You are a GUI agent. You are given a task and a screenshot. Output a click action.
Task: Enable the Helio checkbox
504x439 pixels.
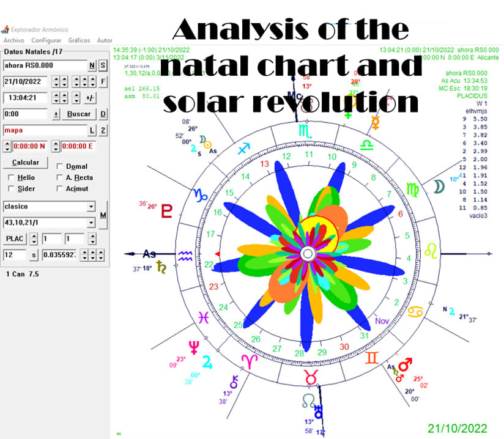[10, 177]
